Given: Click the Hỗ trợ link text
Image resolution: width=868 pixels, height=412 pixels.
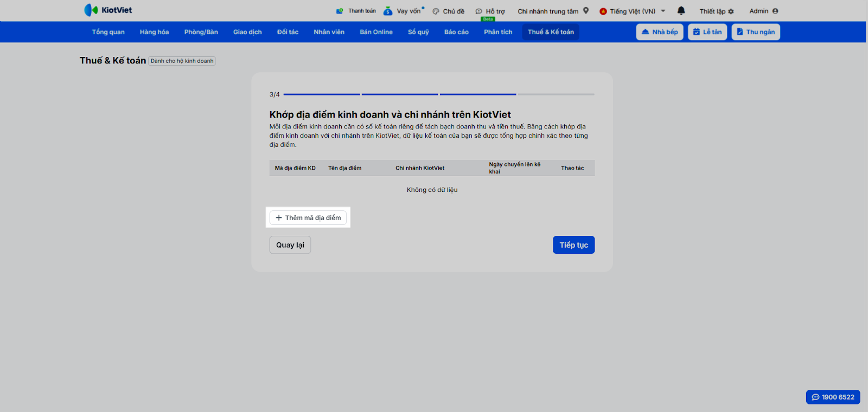Looking at the screenshot, I should coord(495,11).
